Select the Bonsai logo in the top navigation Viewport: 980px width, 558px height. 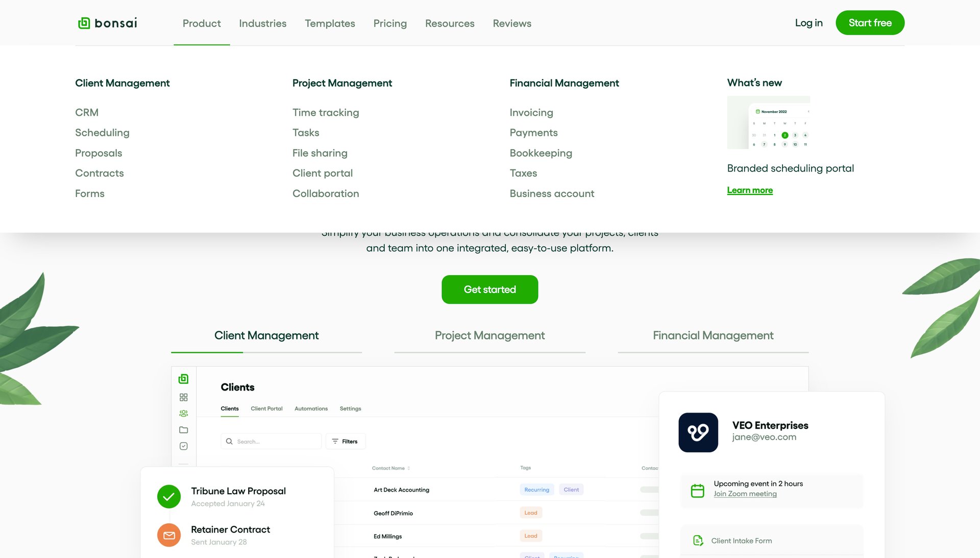tap(107, 22)
